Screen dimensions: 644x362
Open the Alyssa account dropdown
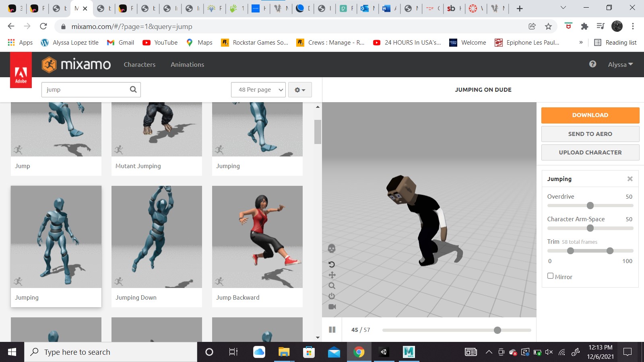click(620, 64)
